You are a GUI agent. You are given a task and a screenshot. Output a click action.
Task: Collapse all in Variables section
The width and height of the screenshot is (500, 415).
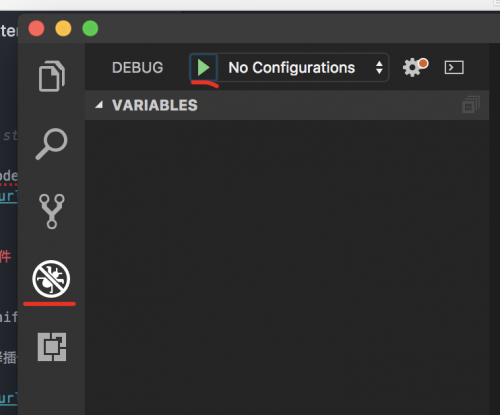(471, 105)
